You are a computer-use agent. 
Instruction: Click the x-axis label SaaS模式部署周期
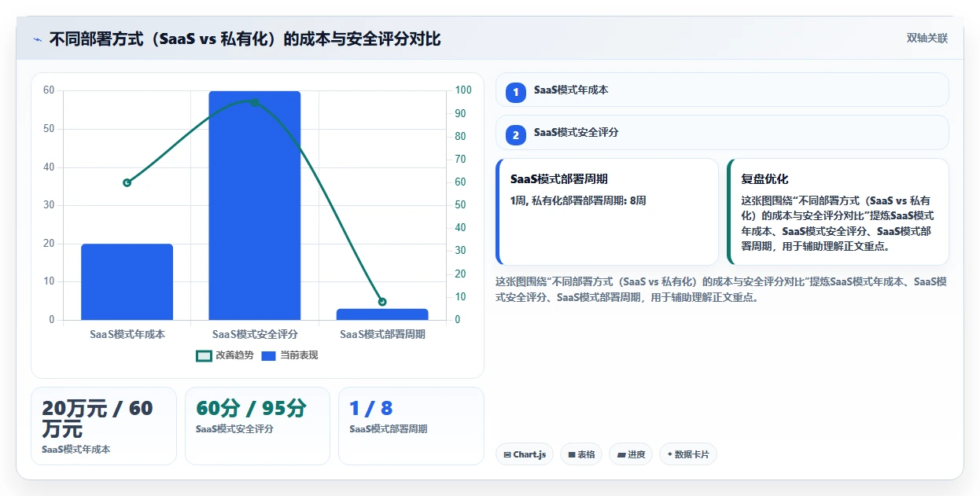tap(382, 334)
